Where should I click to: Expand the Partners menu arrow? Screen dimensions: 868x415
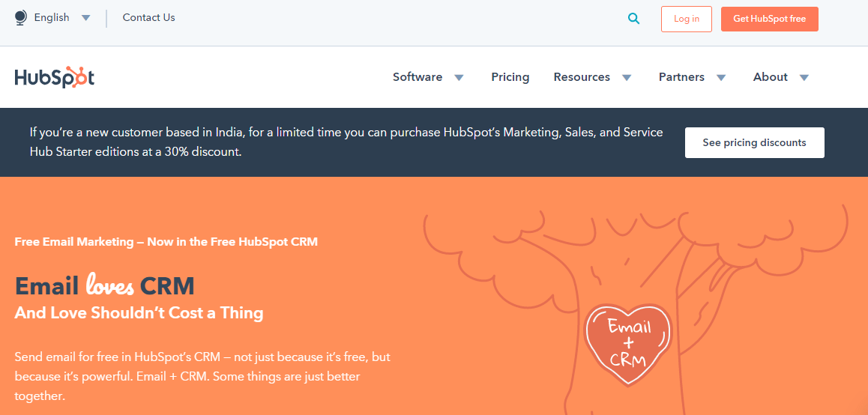coord(721,77)
